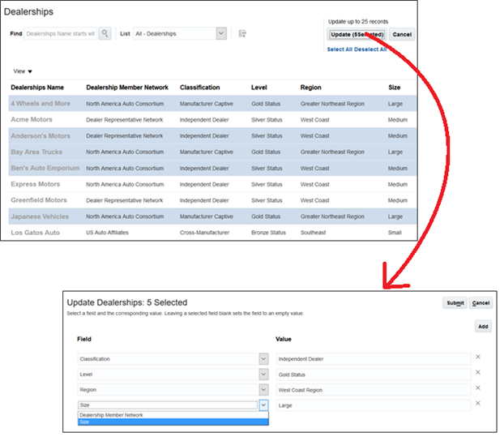
Task: Select the Classification field combo box
Action: [173, 358]
